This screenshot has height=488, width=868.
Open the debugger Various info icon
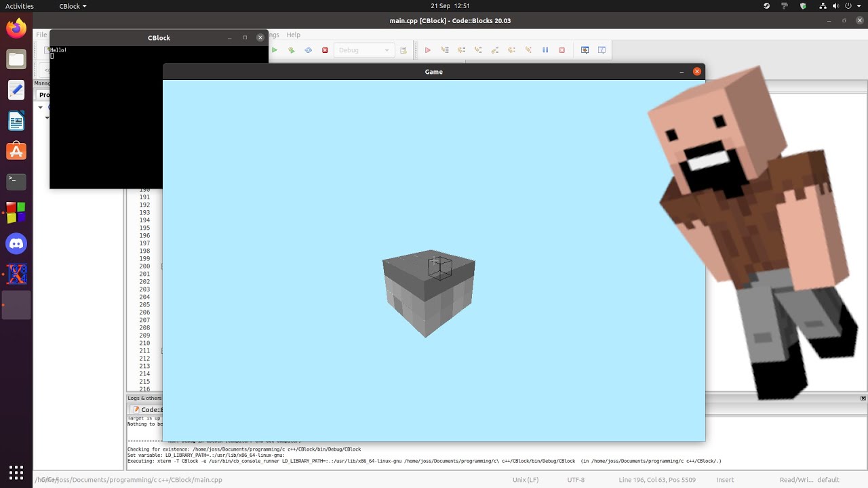(601, 50)
